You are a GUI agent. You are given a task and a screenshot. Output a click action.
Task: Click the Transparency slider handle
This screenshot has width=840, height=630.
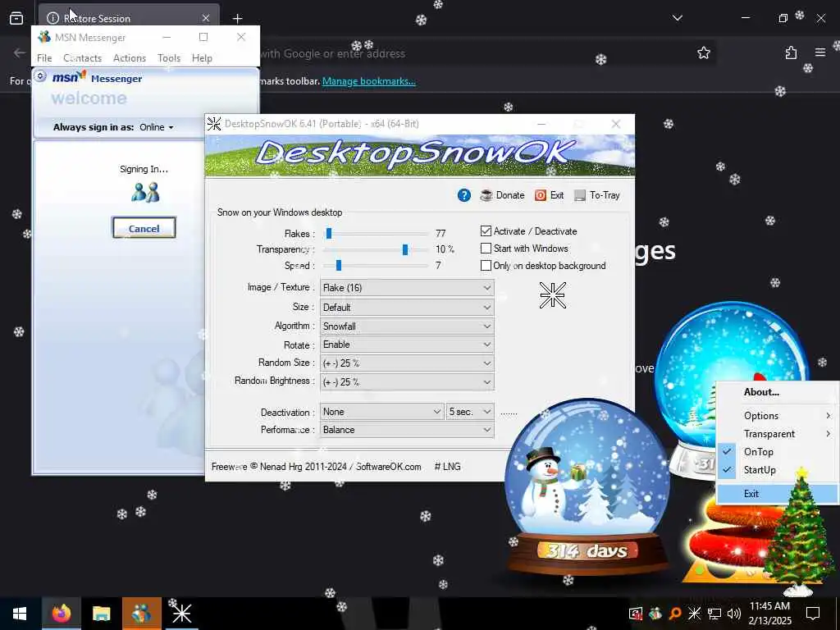[405, 249]
